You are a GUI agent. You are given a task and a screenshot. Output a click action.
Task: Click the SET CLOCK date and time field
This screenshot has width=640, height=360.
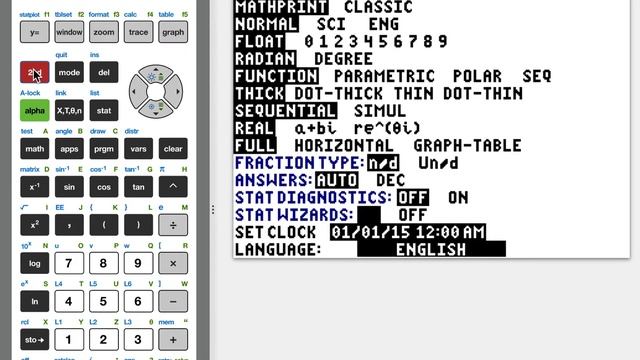[408, 232]
